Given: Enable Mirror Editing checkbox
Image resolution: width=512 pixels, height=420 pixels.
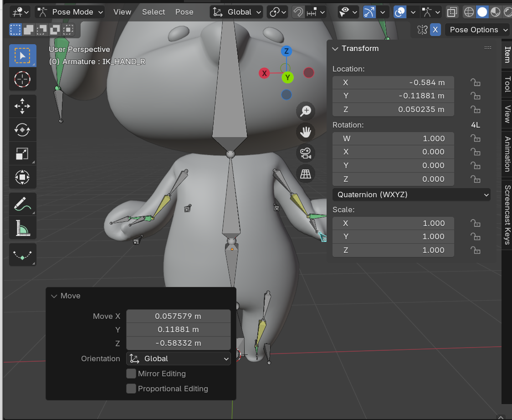Looking at the screenshot, I should [x=131, y=374].
